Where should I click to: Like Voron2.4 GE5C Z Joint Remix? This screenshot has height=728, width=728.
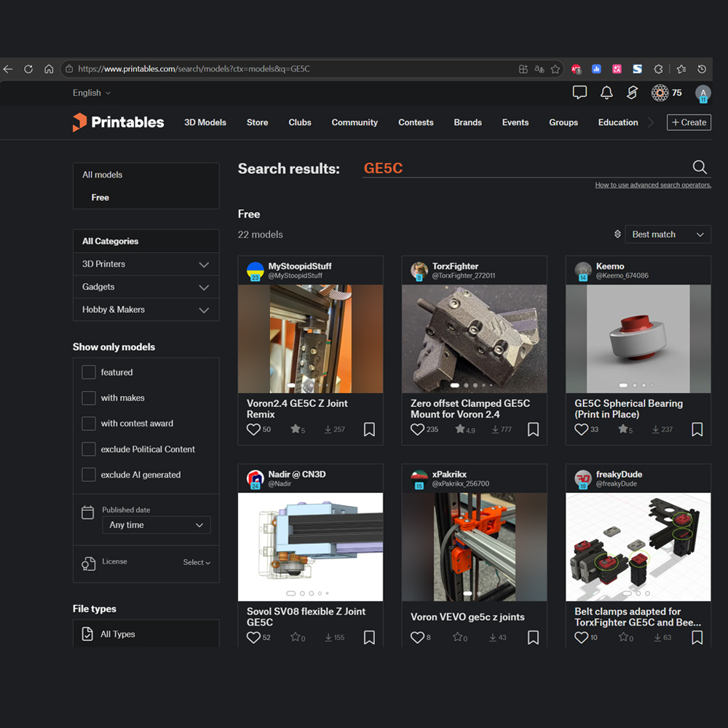(x=253, y=430)
